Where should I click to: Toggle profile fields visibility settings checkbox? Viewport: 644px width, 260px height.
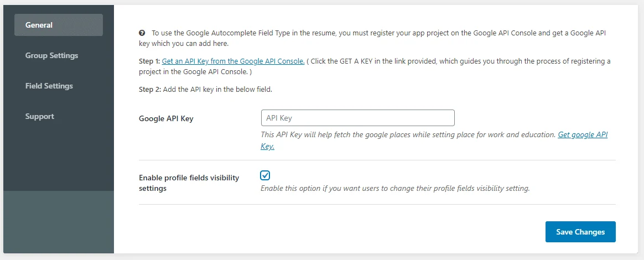tap(265, 175)
